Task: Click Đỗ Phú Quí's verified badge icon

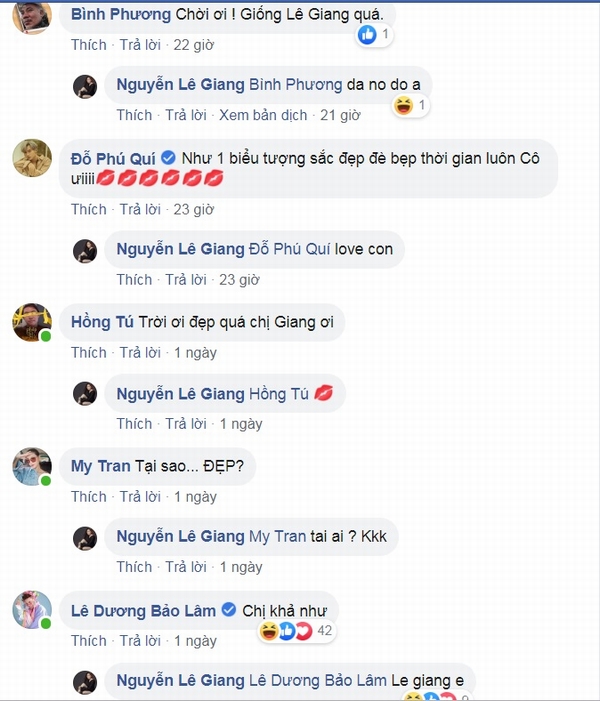Action: click(x=168, y=158)
